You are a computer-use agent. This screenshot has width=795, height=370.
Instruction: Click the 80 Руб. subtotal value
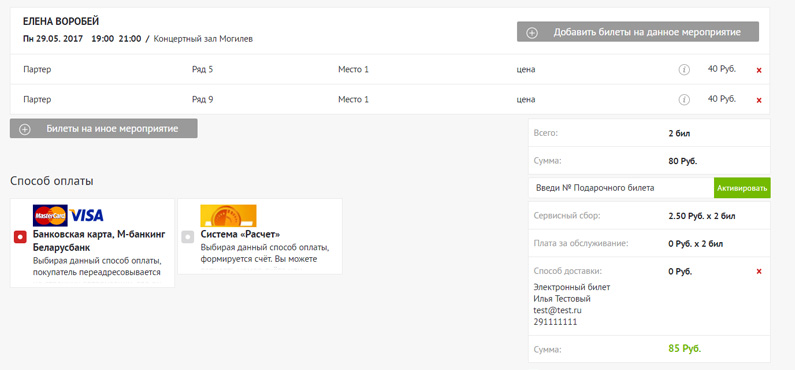(683, 162)
